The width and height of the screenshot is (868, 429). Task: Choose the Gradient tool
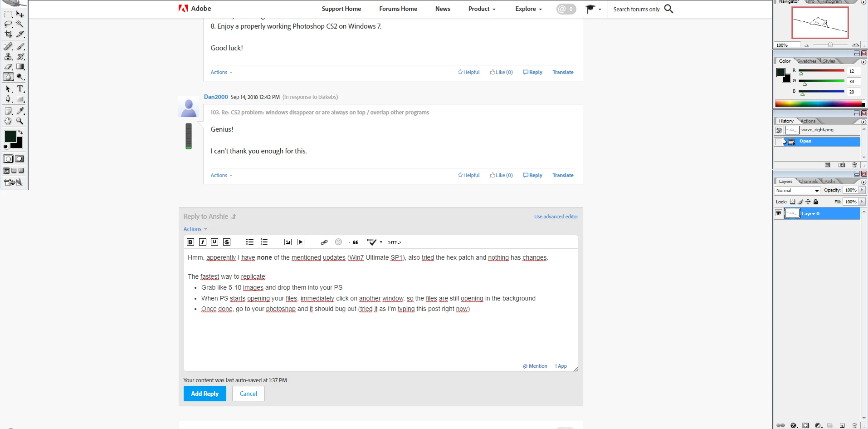[x=20, y=66]
